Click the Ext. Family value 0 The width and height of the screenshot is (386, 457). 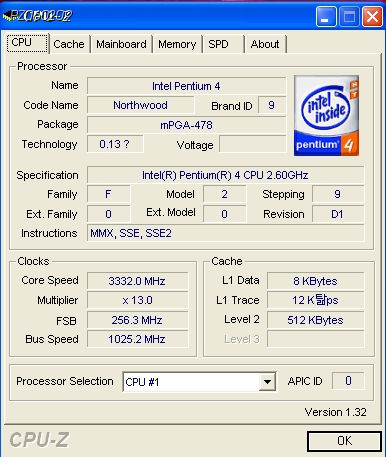click(108, 214)
